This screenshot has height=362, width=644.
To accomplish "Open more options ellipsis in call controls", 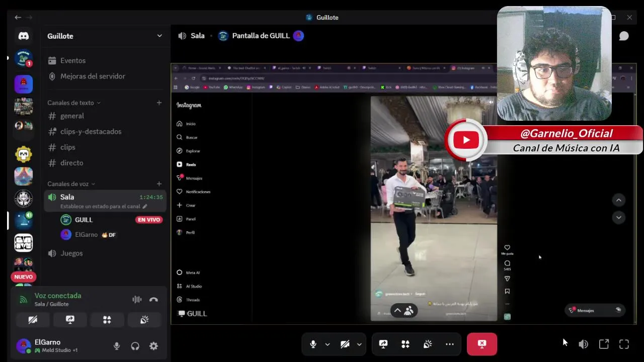I will coord(450,344).
